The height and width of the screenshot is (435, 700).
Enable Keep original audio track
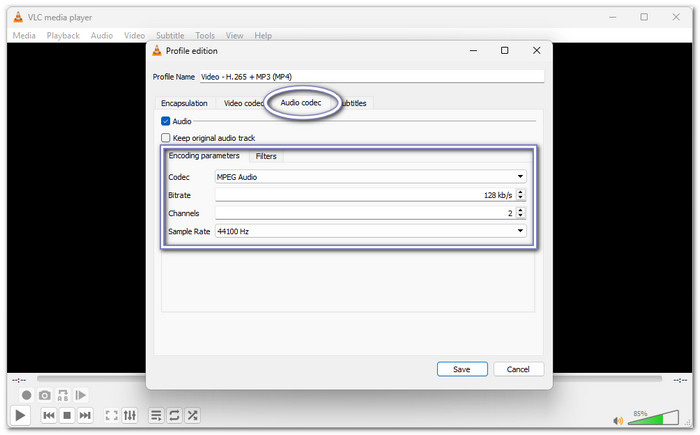(x=166, y=138)
